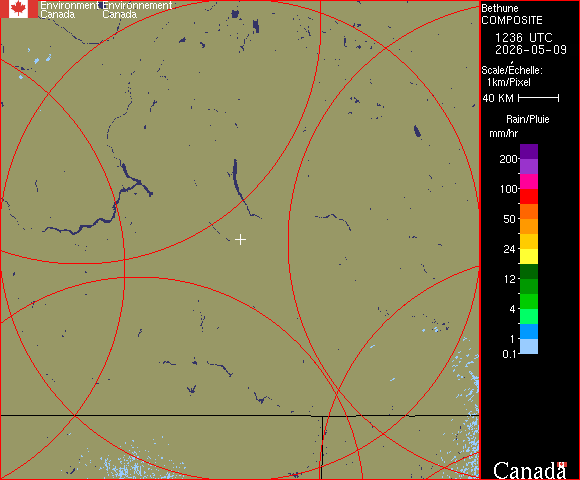580x480 pixels.
Task: Click the white crosshair radar center marker
Action: tap(240, 240)
